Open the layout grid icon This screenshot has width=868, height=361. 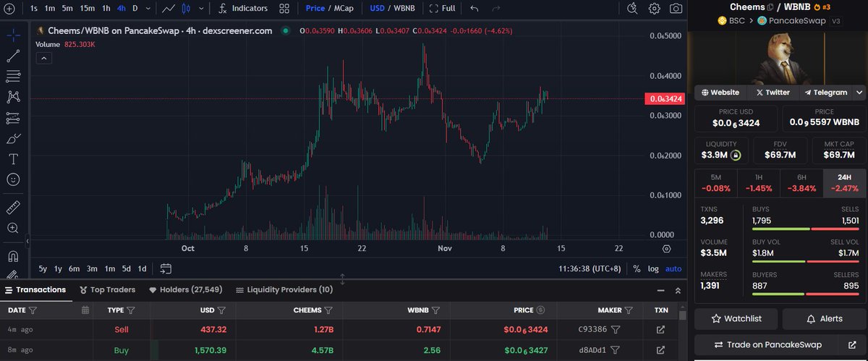point(284,9)
